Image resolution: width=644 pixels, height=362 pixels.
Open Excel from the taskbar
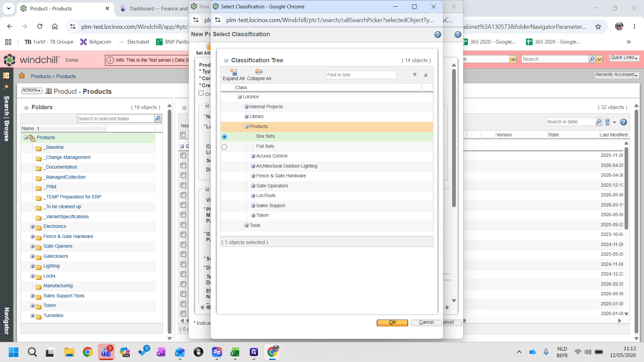pos(235,352)
